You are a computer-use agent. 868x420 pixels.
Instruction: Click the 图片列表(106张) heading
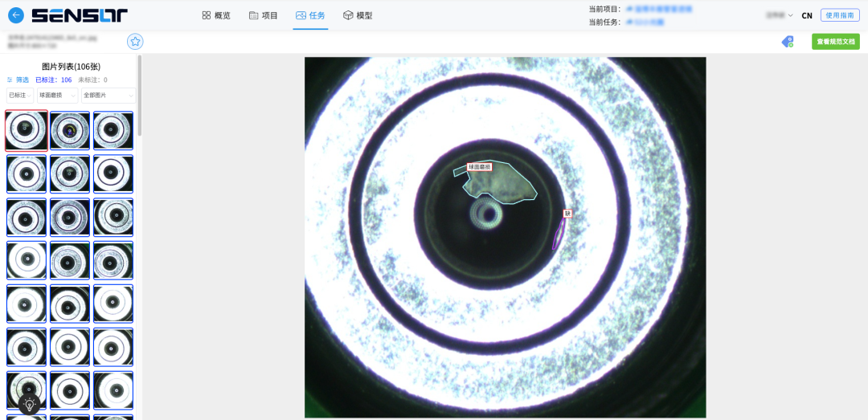[71, 67]
